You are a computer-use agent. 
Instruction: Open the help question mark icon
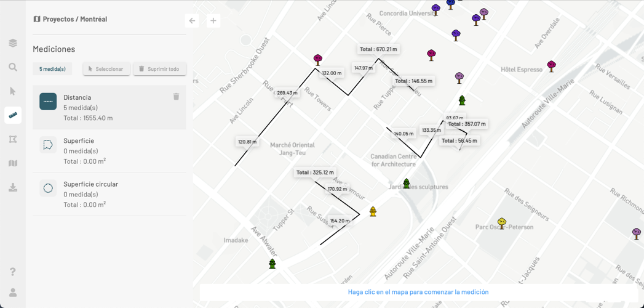point(13,272)
